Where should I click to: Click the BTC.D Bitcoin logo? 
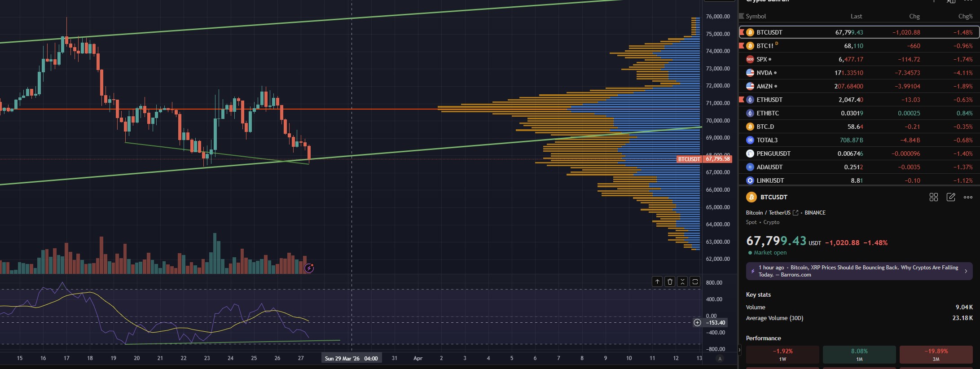(x=750, y=127)
